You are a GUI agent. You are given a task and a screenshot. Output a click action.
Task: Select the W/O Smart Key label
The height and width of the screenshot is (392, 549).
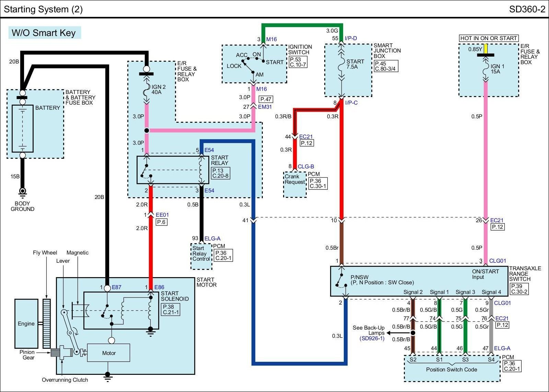point(44,33)
